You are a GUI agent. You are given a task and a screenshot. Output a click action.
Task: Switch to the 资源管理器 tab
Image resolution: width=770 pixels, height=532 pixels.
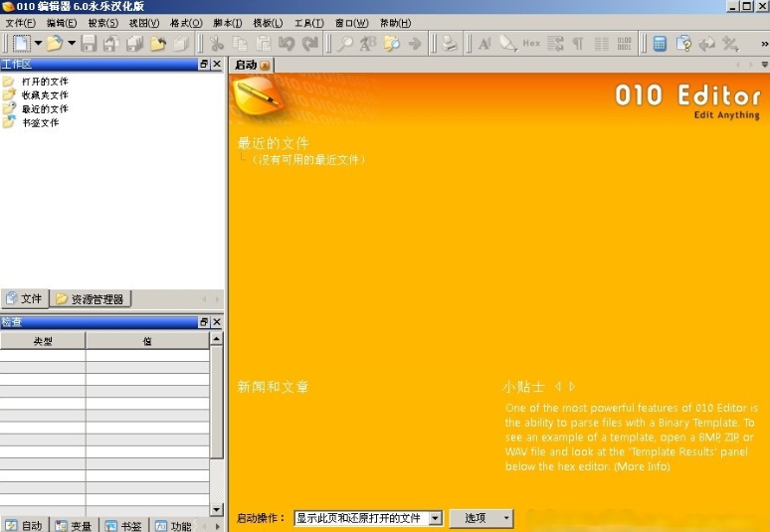coord(91,299)
